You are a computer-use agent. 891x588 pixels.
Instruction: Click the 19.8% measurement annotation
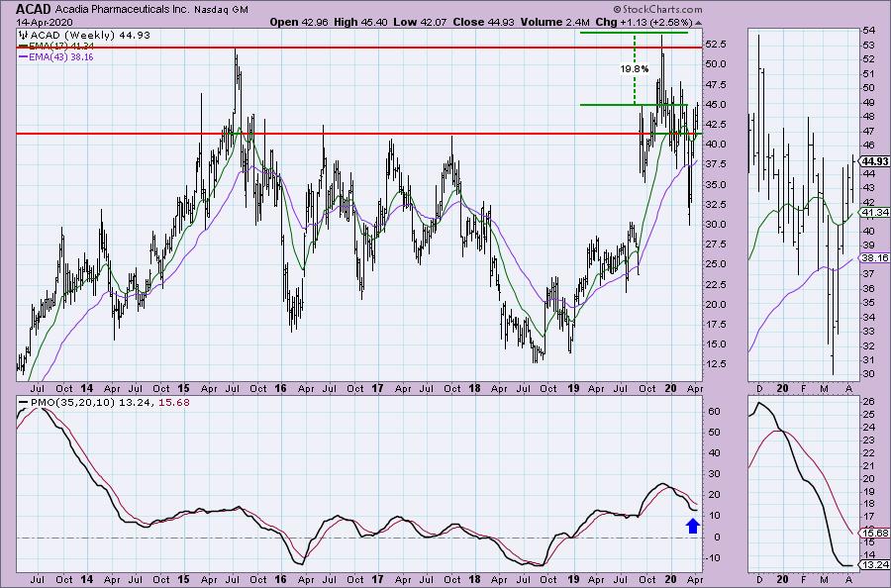(635, 68)
